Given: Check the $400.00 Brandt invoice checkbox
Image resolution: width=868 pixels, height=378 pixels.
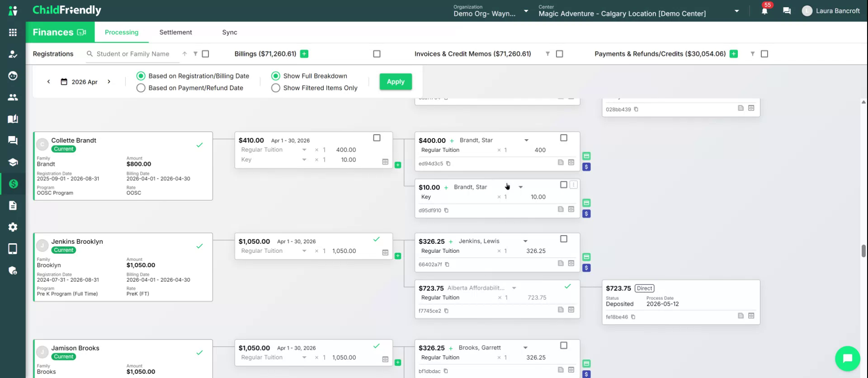Looking at the screenshot, I should click(564, 138).
